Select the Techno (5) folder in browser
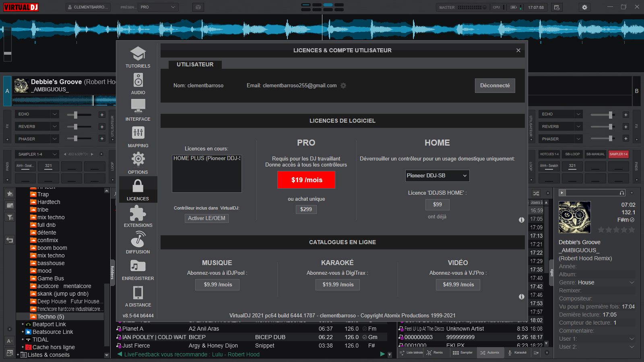The width and height of the screenshot is (644, 362). click(x=60, y=317)
